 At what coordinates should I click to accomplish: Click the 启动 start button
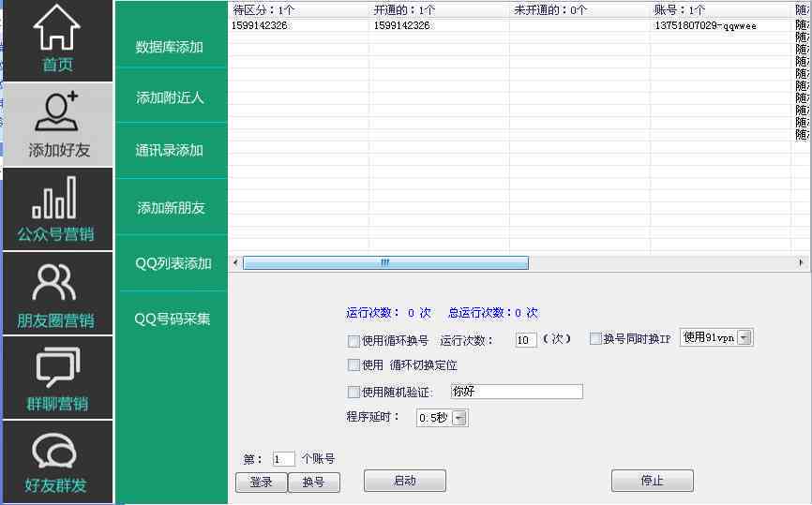405,481
